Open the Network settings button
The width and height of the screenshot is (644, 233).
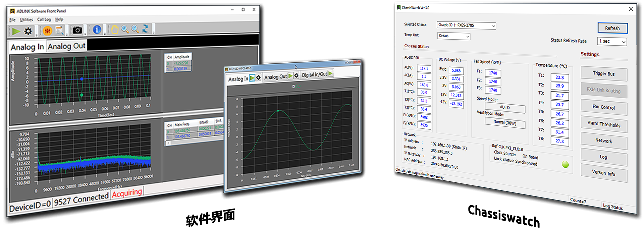604,141
